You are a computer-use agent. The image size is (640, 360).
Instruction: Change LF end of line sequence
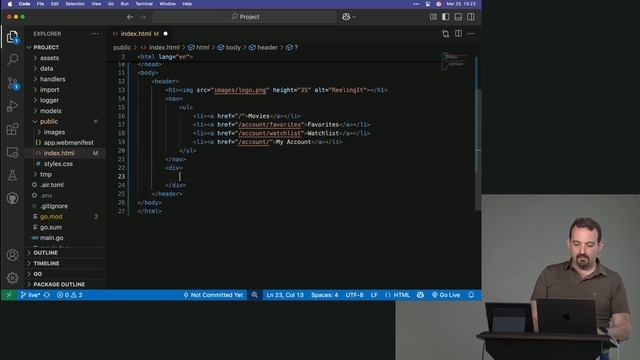click(374, 295)
